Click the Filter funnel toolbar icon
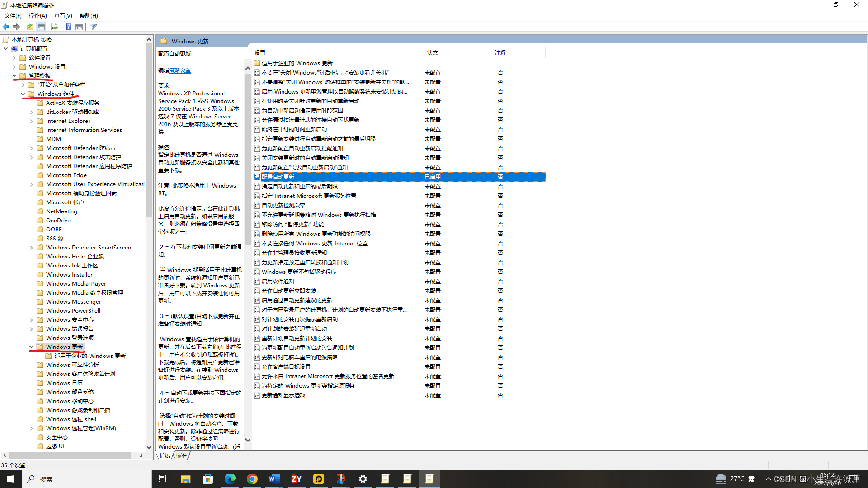This screenshot has height=488, width=868. (x=94, y=27)
